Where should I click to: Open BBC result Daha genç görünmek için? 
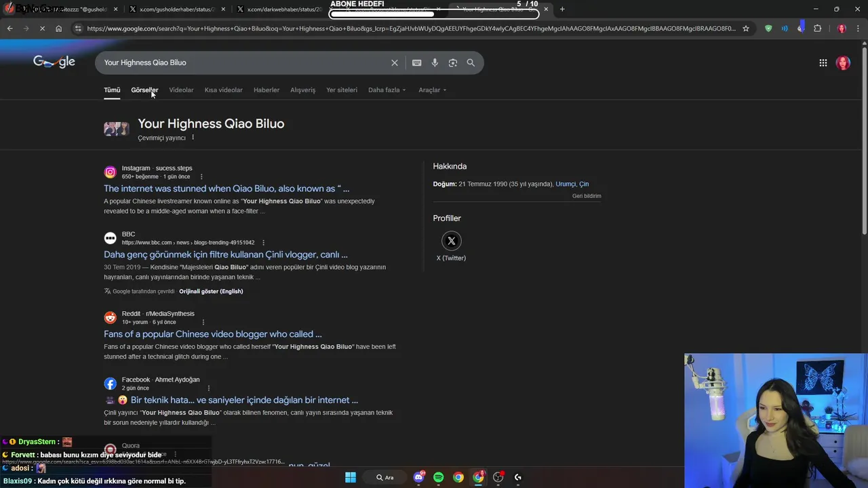(226, 255)
